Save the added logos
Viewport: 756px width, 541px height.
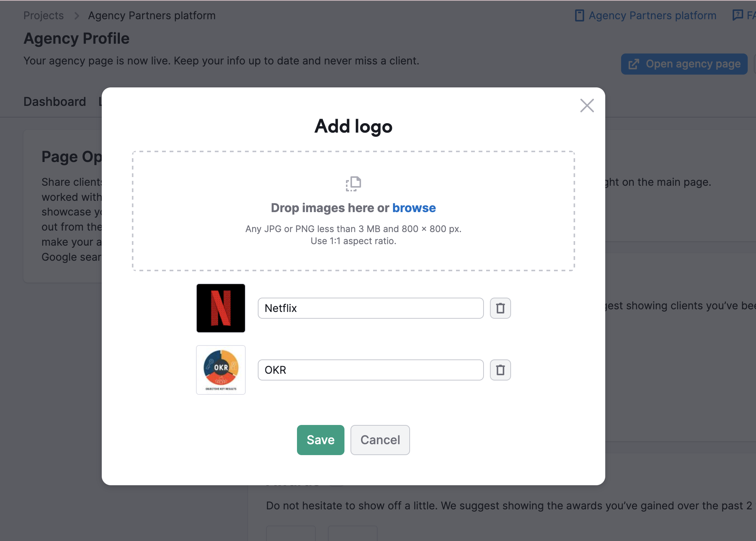point(321,440)
